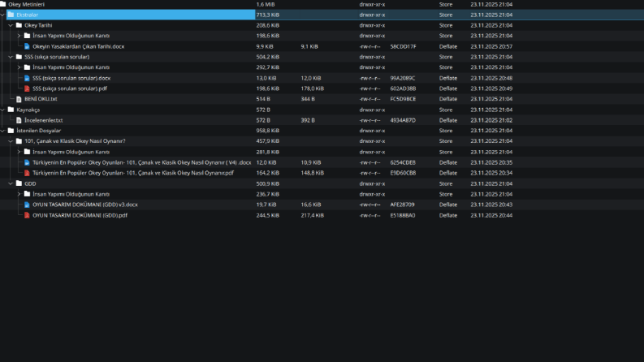Click the CRC value 58CDD17F

(x=403, y=46)
